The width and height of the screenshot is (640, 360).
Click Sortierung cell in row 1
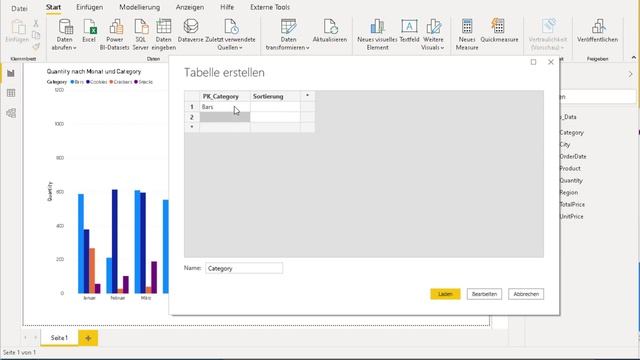pyautogui.click(x=275, y=107)
